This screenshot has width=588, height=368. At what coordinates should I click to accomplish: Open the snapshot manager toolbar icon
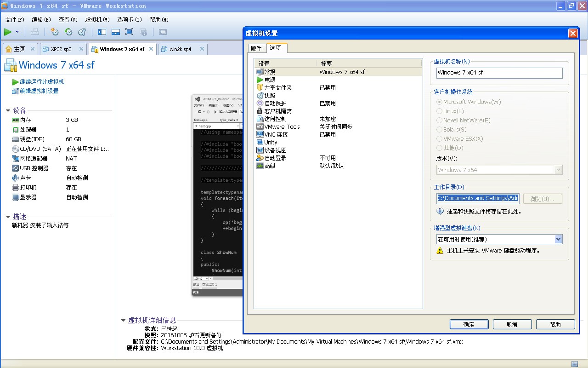click(x=82, y=32)
